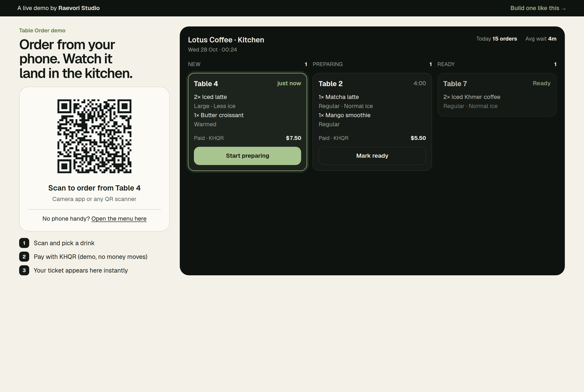Click 'Scan to order from Table 4' text
The height and width of the screenshot is (392, 584).
(94, 188)
